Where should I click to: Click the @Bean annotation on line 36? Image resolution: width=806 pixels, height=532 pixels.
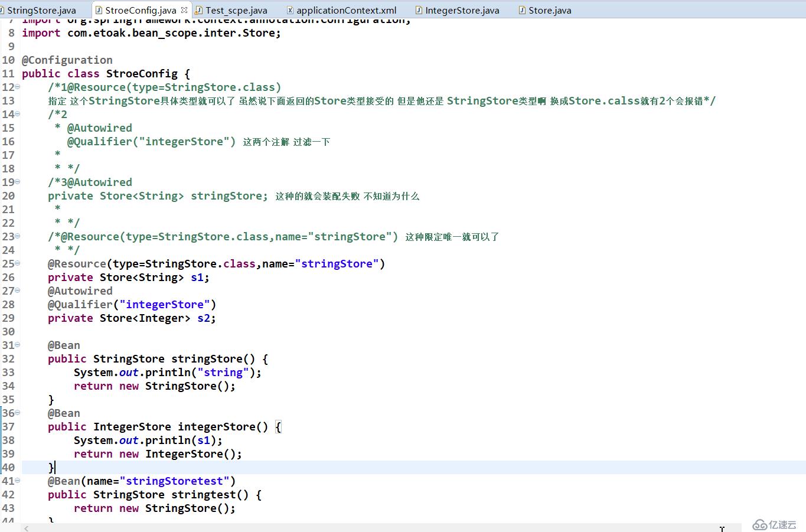click(64, 413)
